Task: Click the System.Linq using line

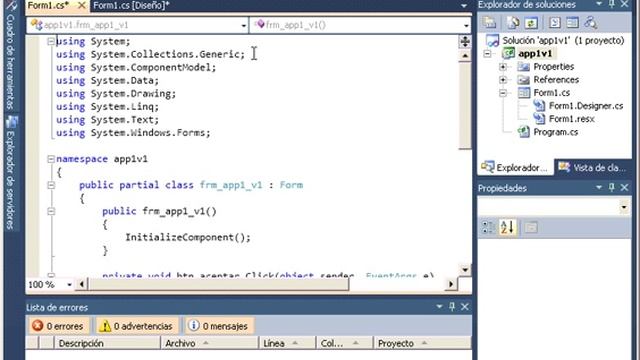Action: 107,107
